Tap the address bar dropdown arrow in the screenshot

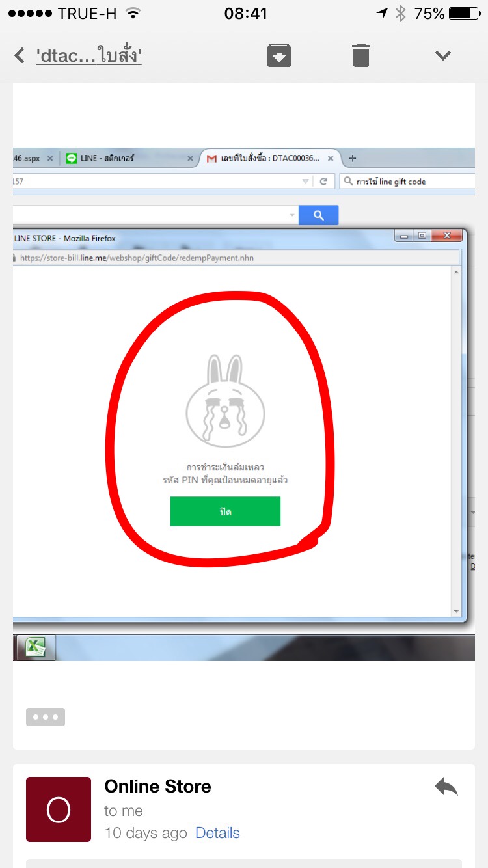click(306, 182)
